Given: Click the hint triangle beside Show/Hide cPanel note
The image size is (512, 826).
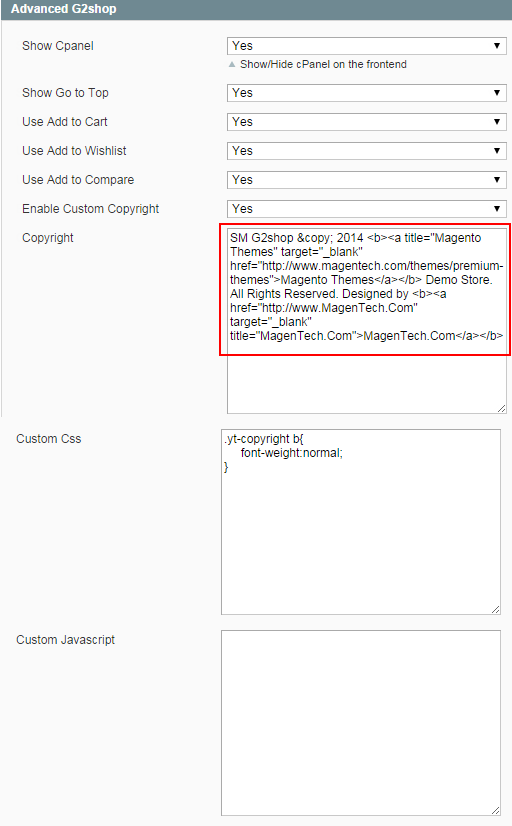Looking at the screenshot, I should coord(232,64).
